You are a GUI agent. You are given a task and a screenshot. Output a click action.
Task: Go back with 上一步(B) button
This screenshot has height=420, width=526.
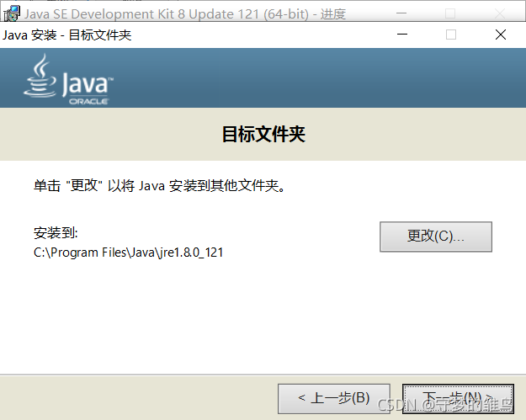tap(334, 398)
